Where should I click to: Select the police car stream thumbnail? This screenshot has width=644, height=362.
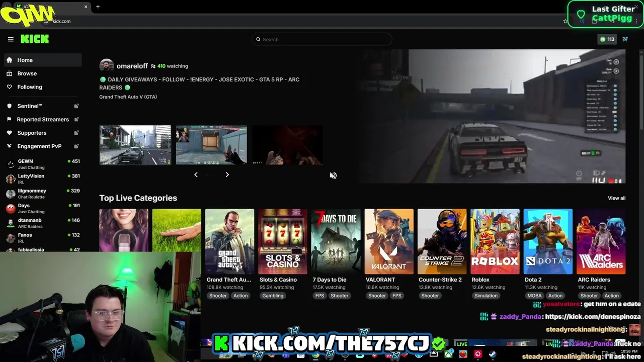pyautogui.click(x=135, y=145)
